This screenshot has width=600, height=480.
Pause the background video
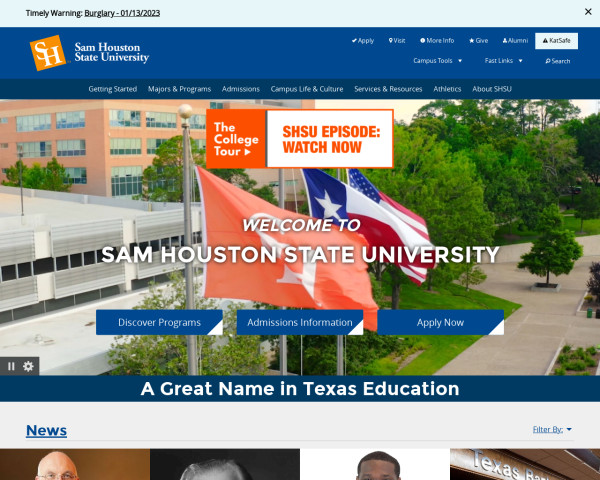tap(11, 366)
